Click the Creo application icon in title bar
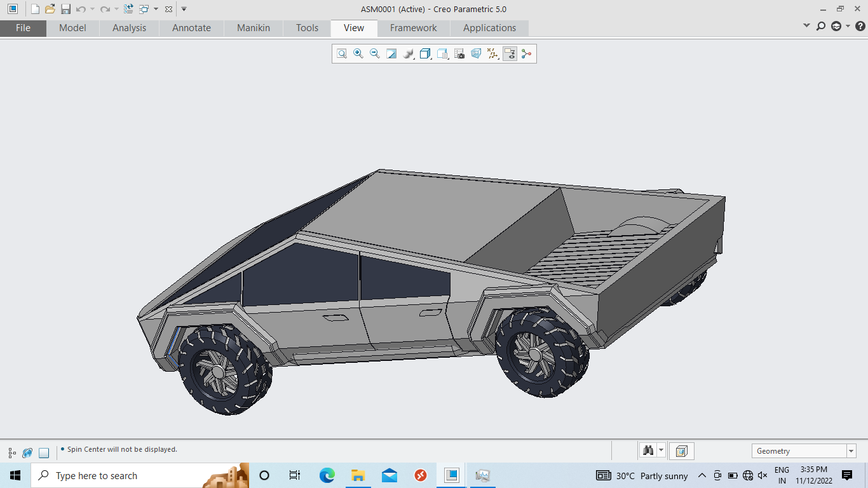This screenshot has width=868, height=488. click(x=13, y=9)
